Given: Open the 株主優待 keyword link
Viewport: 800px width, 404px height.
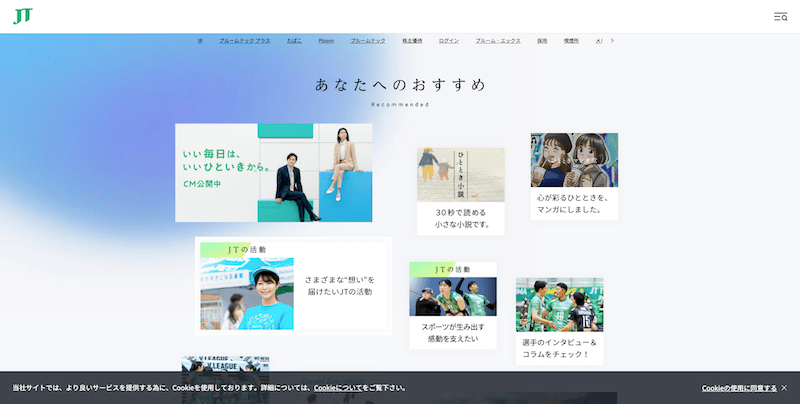Looking at the screenshot, I should click(412, 41).
